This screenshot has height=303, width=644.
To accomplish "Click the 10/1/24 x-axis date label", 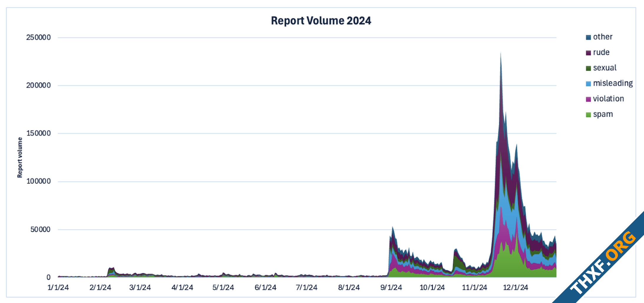I will tap(432, 287).
